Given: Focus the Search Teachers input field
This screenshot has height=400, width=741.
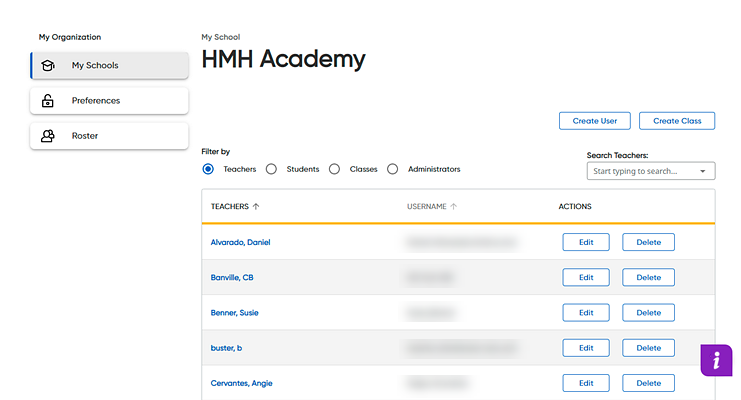Looking at the screenshot, I should click(x=651, y=171).
